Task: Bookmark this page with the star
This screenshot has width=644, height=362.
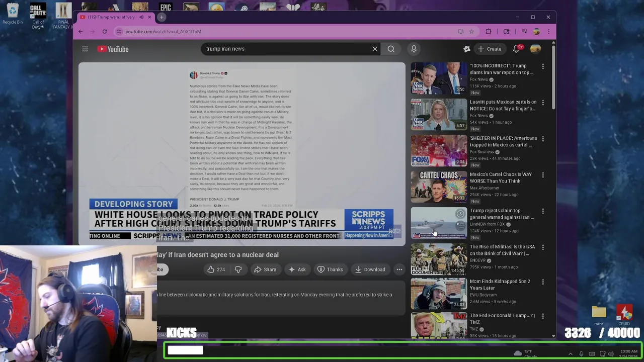Action: click(x=471, y=31)
